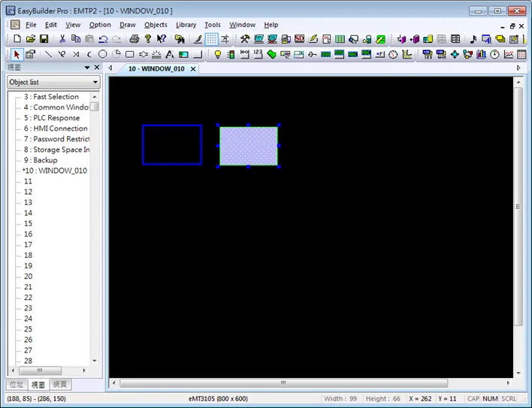
Task: Select window 9 : Backup
Action: [41, 160]
